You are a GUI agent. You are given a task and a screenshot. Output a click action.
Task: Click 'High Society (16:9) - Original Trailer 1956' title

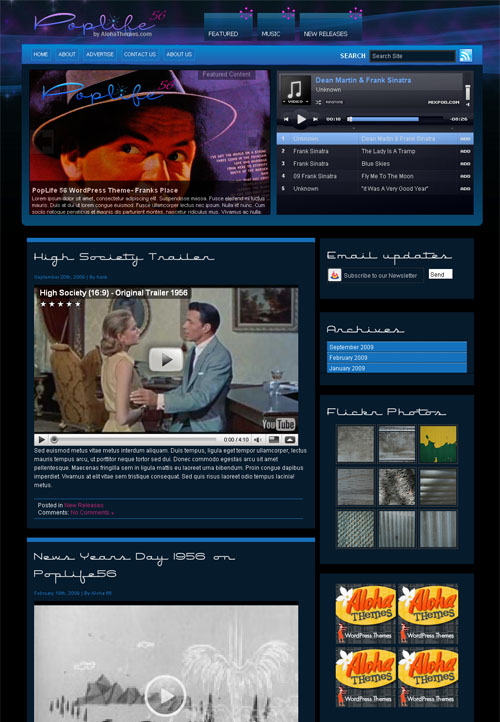(113, 293)
